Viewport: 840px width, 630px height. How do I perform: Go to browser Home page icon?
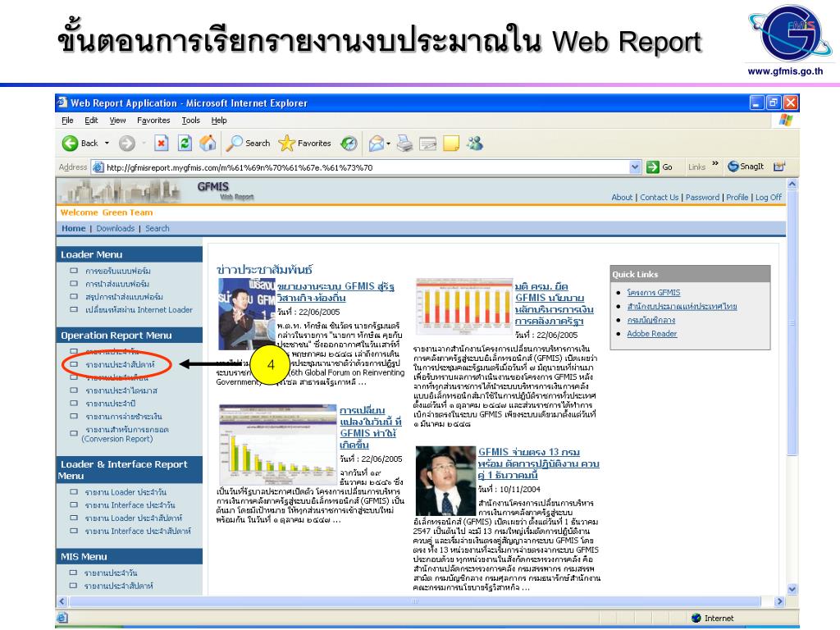click(x=208, y=143)
